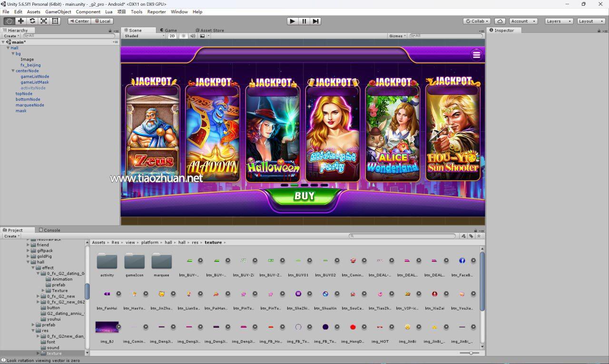Viewport: 609px width, 364px height.
Task: Click the Hierarchy search field
Action: click(69, 36)
